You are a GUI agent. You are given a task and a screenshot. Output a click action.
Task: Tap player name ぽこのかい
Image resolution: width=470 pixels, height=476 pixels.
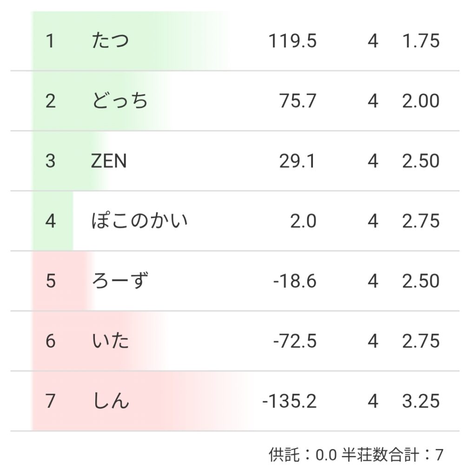point(139,221)
